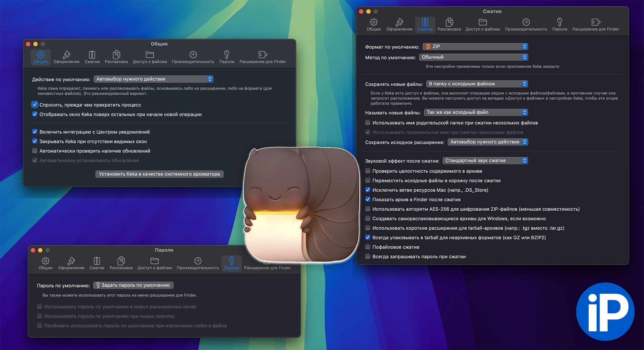Click Распаковка icon in Сжатие window toolbar
This screenshot has width=644, height=350.
(x=449, y=22)
